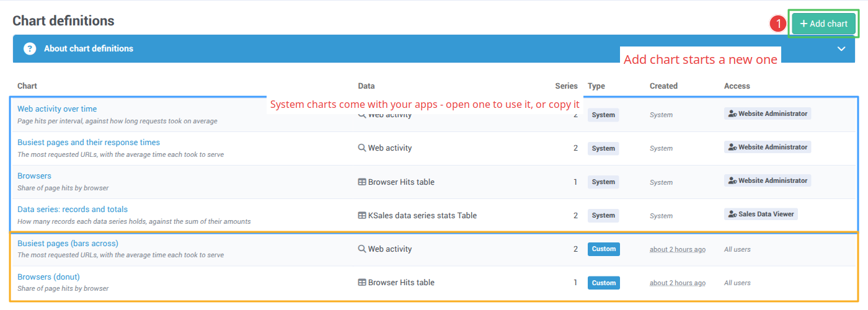Click the Type column header
Image resolution: width=868 pixels, height=310 pixels.
click(x=596, y=86)
